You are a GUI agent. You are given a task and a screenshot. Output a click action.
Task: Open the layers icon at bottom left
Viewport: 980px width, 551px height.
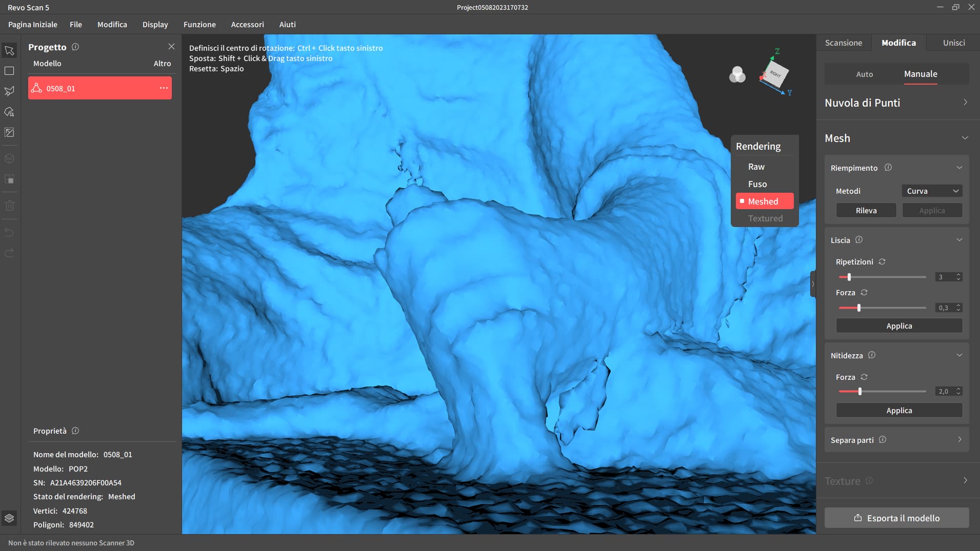(x=9, y=518)
